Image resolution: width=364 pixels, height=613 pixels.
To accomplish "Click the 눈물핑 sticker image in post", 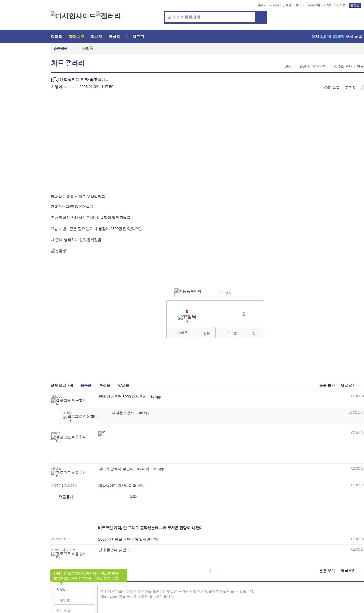I will [58, 251].
